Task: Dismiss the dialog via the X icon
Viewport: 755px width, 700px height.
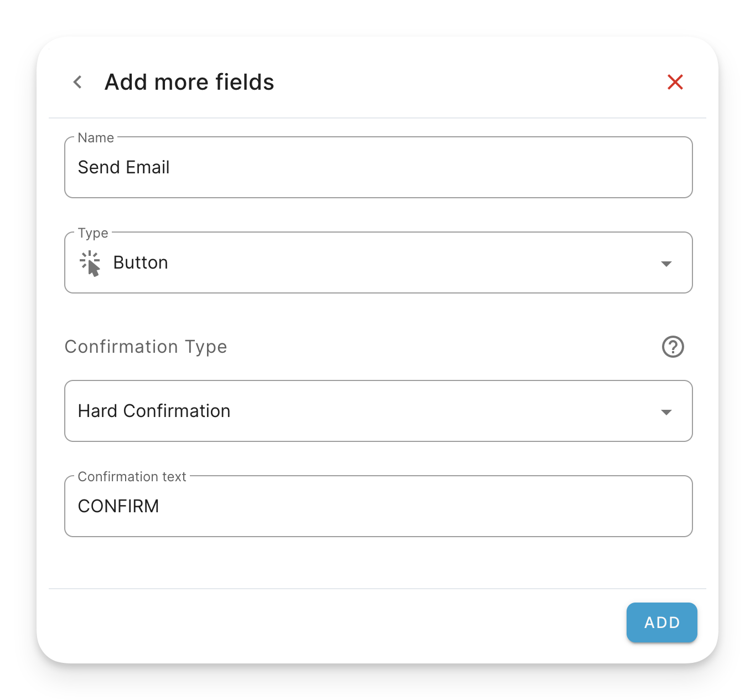Action: [675, 81]
